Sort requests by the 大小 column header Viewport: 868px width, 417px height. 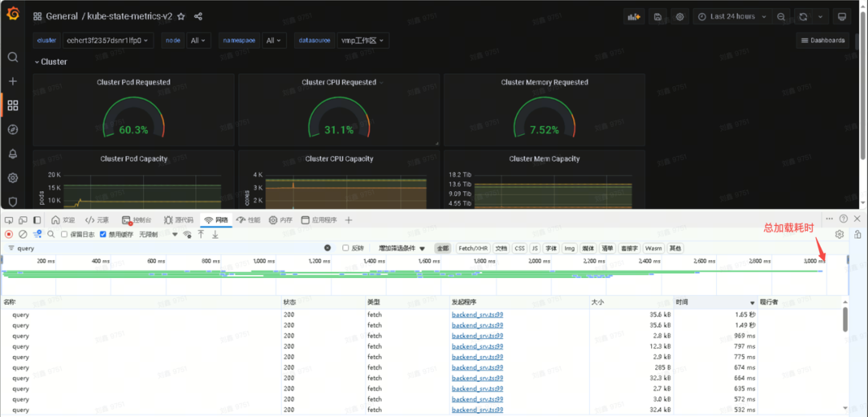point(631,303)
